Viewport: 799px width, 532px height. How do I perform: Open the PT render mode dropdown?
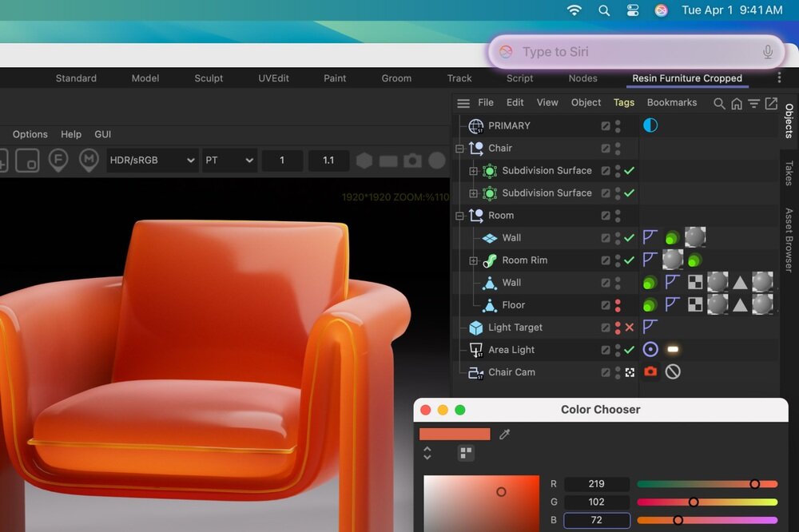click(229, 160)
